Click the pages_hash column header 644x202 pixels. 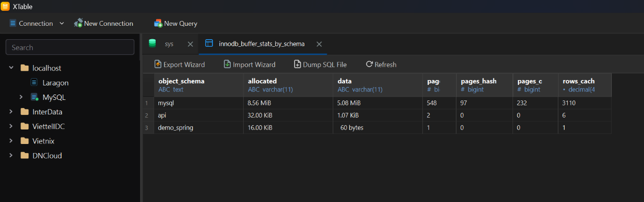(485, 85)
